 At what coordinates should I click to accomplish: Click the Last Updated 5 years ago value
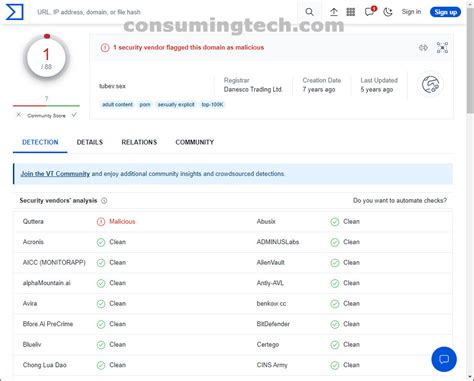pyautogui.click(x=377, y=89)
